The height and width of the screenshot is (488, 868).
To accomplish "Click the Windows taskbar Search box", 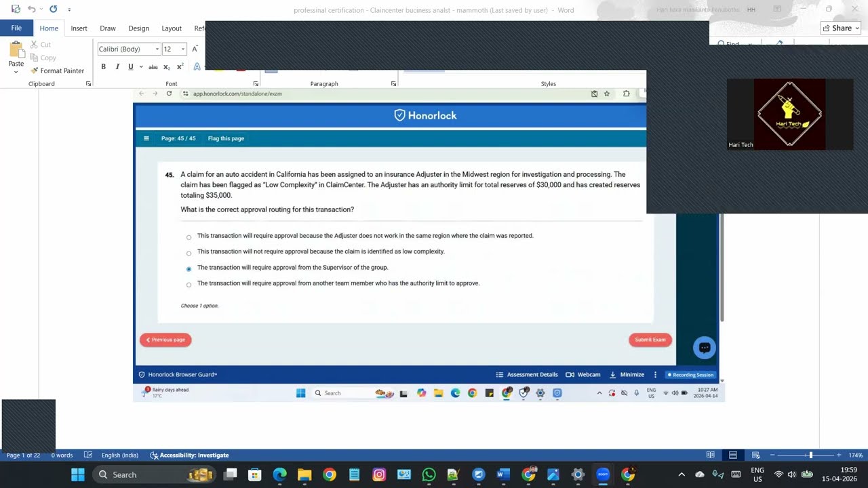I will coord(155,474).
